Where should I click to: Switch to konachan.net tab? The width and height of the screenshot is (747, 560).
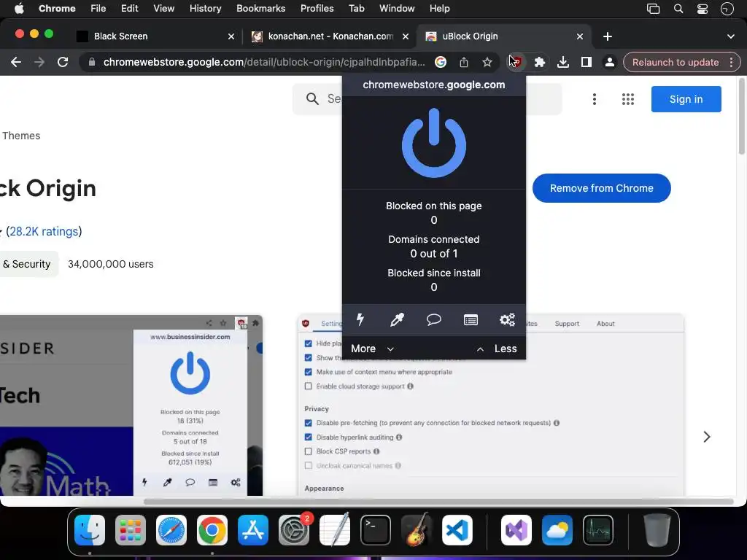pyautogui.click(x=330, y=36)
